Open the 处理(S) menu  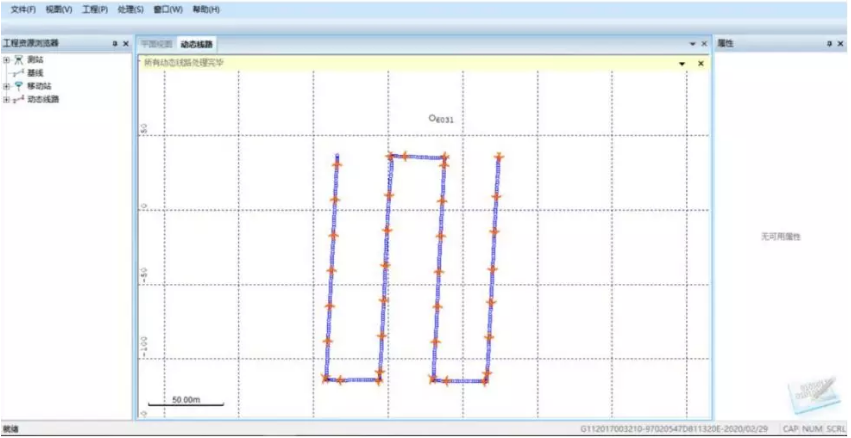click(130, 9)
